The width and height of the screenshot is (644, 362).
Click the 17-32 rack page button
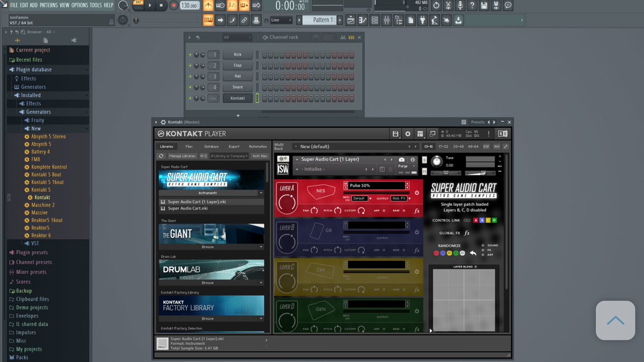tap(443, 146)
